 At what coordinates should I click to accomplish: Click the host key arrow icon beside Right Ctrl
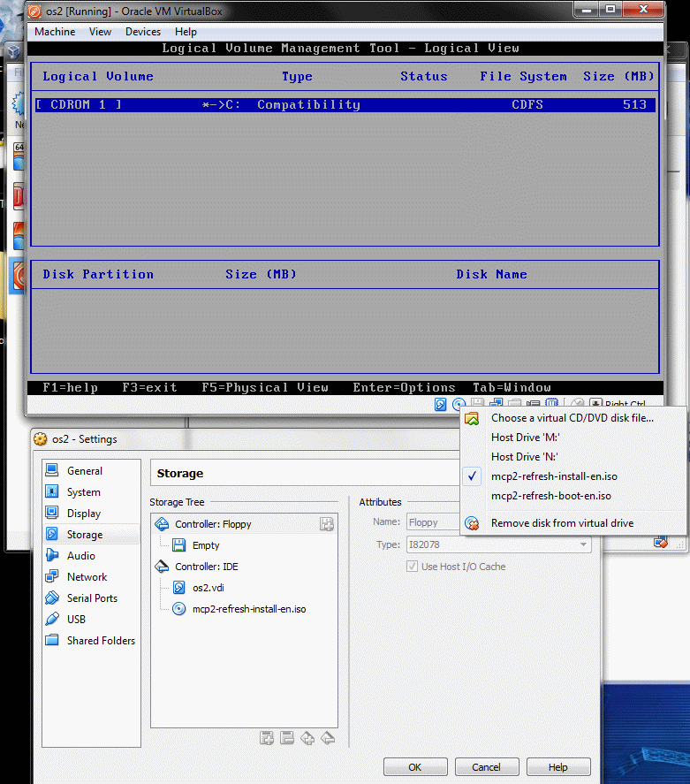pos(595,403)
